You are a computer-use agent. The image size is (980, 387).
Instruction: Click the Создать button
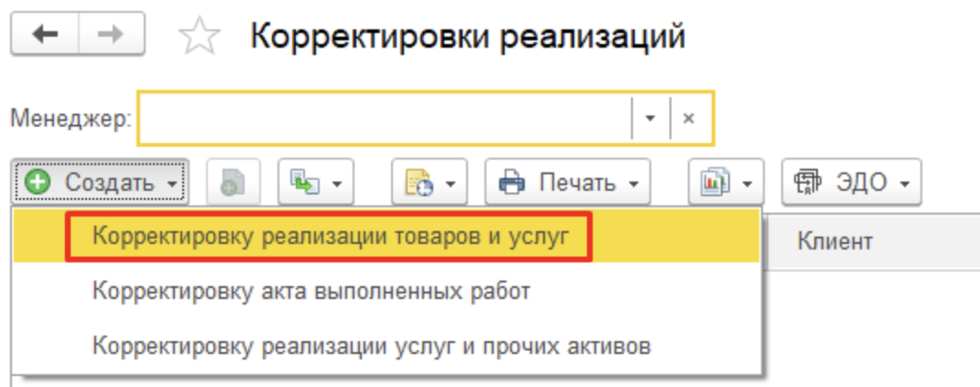[101, 182]
